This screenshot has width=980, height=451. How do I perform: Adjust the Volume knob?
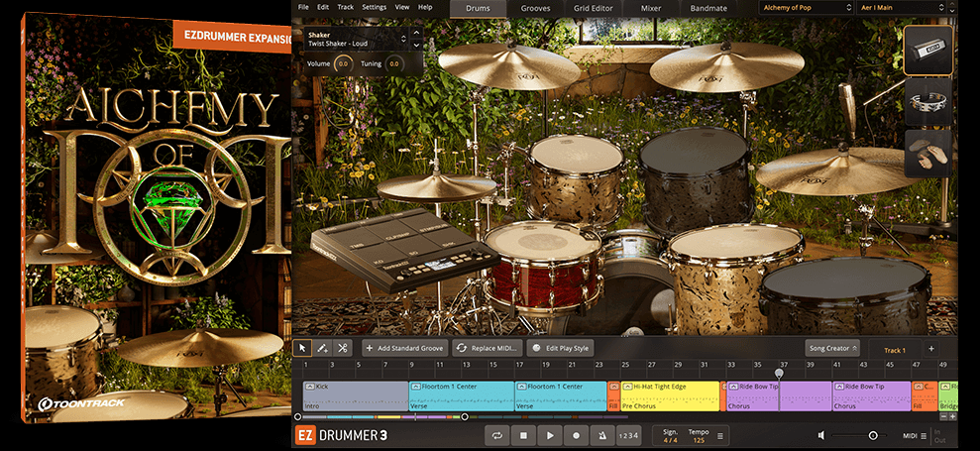tap(343, 63)
